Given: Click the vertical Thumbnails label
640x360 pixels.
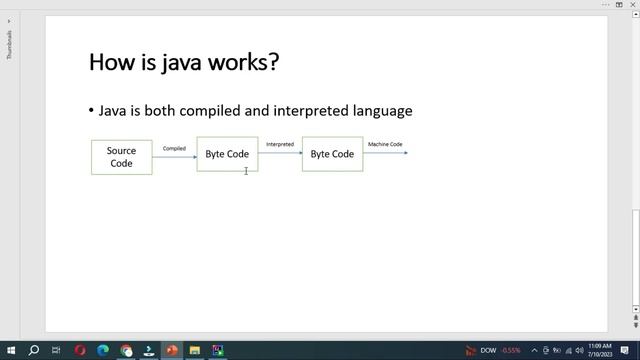Looking at the screenshot, I should [9, 44].
